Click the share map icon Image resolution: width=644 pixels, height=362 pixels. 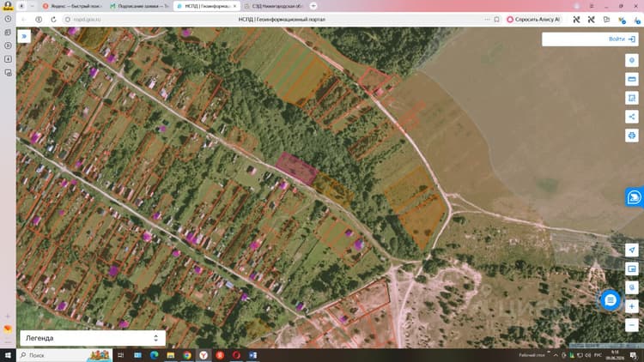click(632, 117)
